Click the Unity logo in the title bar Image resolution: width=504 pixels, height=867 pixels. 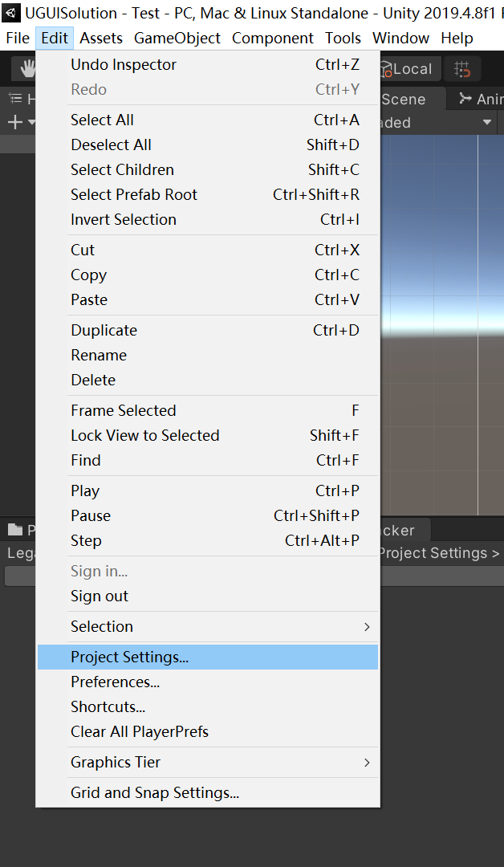[x=11, y=12]
